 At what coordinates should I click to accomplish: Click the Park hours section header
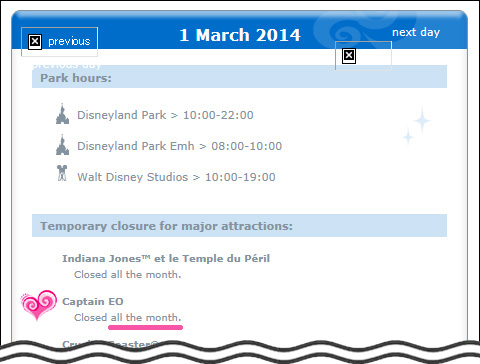(x=239, y=77)
